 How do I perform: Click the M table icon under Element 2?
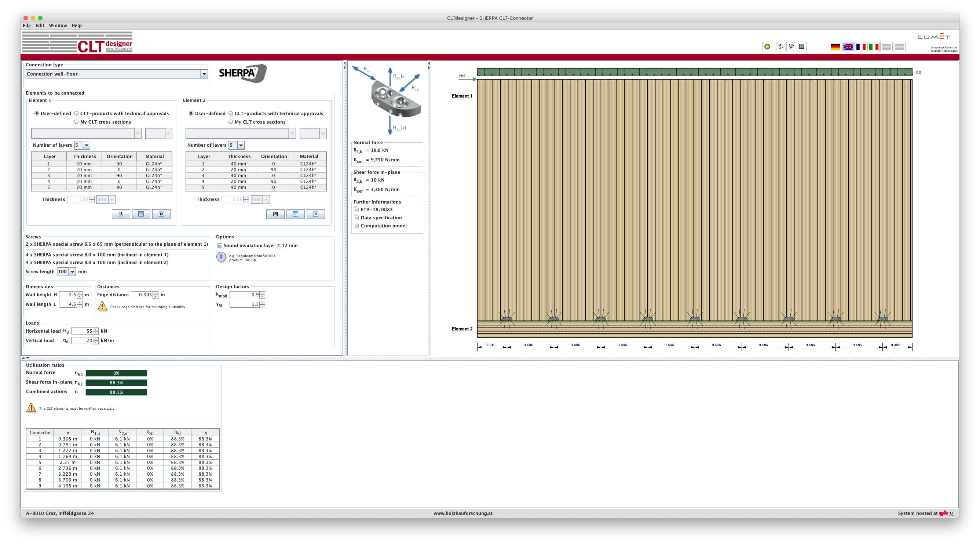tap(315, 214)
